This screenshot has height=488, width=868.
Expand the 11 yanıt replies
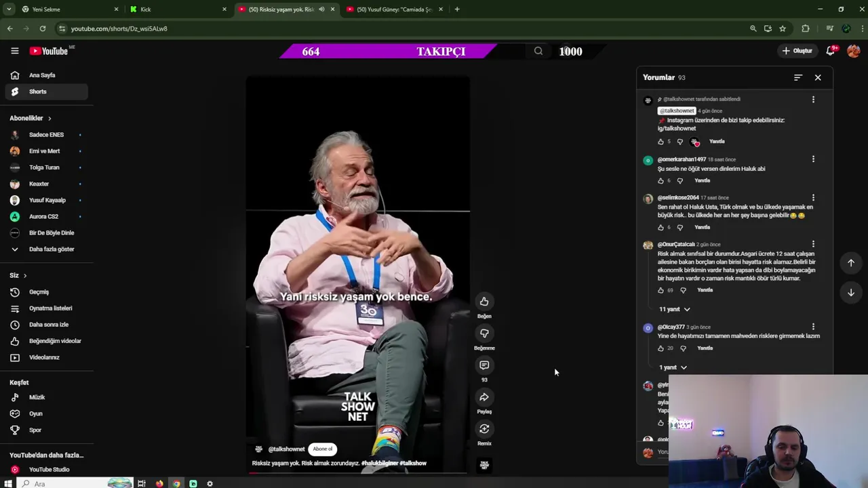[675, 309]
